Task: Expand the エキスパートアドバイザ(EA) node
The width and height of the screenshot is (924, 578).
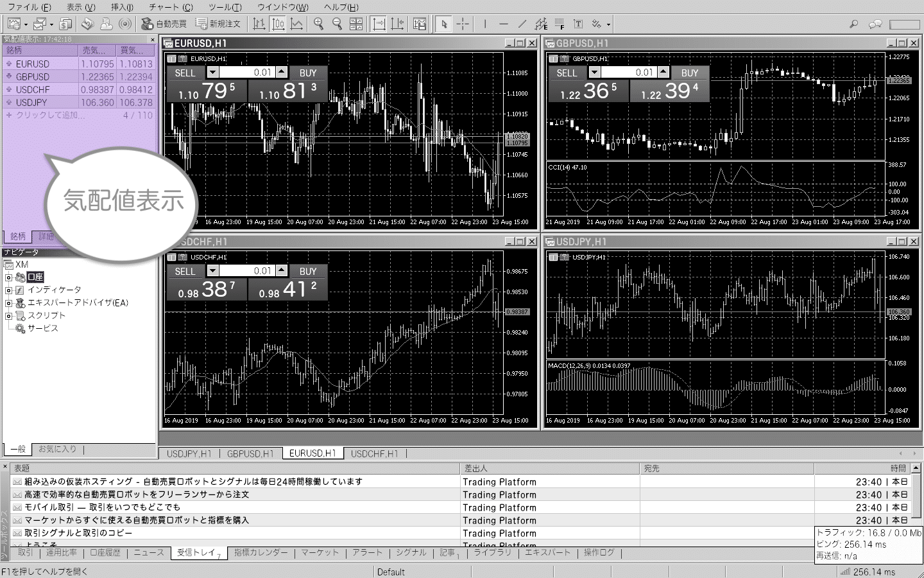Action: click(x=8, y=303)
